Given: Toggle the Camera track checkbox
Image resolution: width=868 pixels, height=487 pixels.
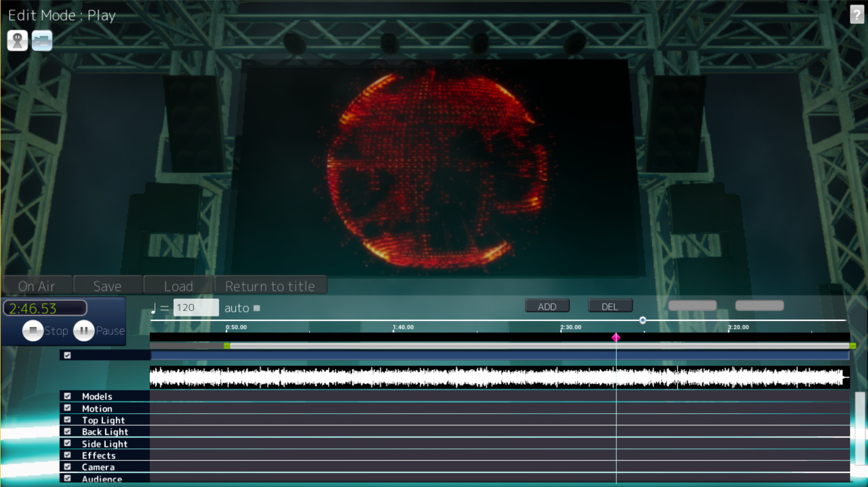Looking at the screenshot, I should point(67,467).
